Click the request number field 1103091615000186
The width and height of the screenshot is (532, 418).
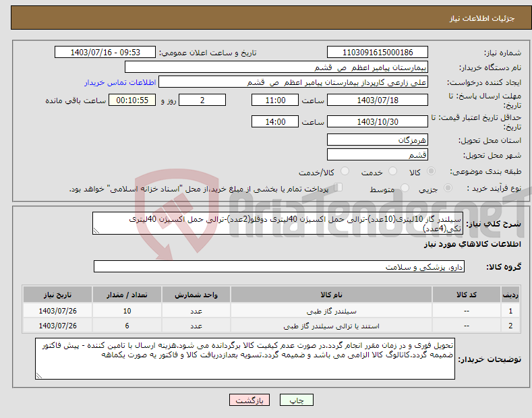(378, 53)
